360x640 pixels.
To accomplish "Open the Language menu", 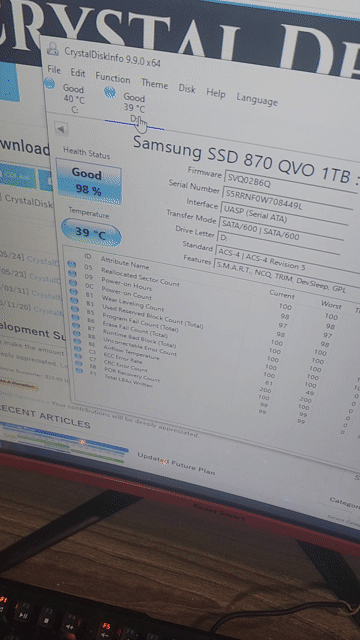I will [257, 99].
